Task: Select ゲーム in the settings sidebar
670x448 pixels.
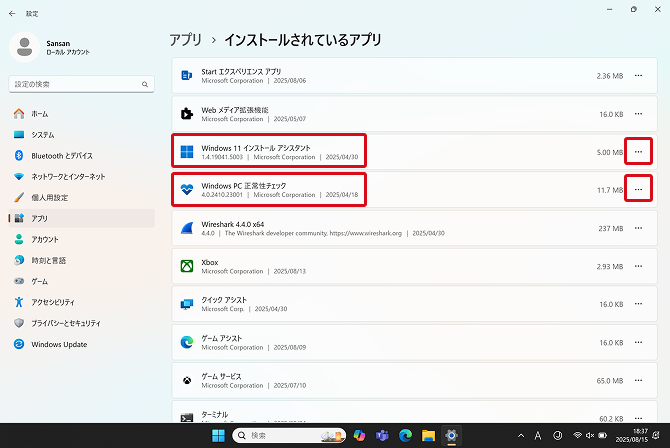Action: pyautogui.click(x=40, y=281)
